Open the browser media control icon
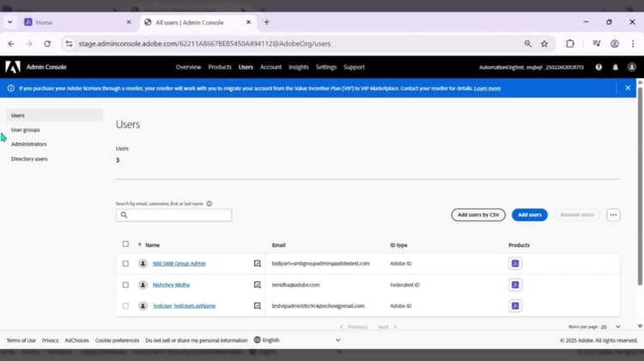The image size is (644, 361). coord(597,44)
